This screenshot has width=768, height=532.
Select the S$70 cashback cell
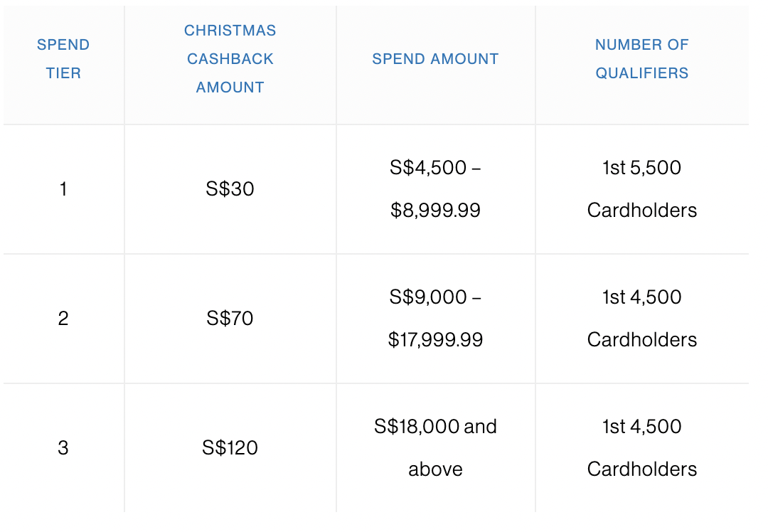pyautogui.click(x=230, y=319)
